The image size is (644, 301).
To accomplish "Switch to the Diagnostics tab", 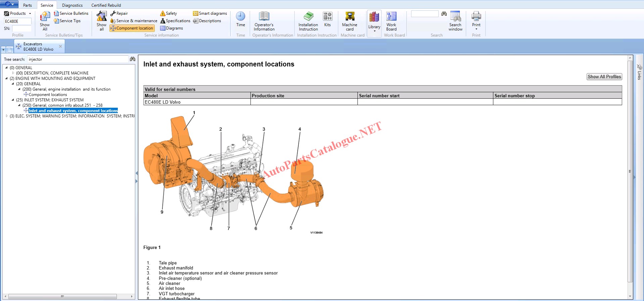I will pos(72,5).
